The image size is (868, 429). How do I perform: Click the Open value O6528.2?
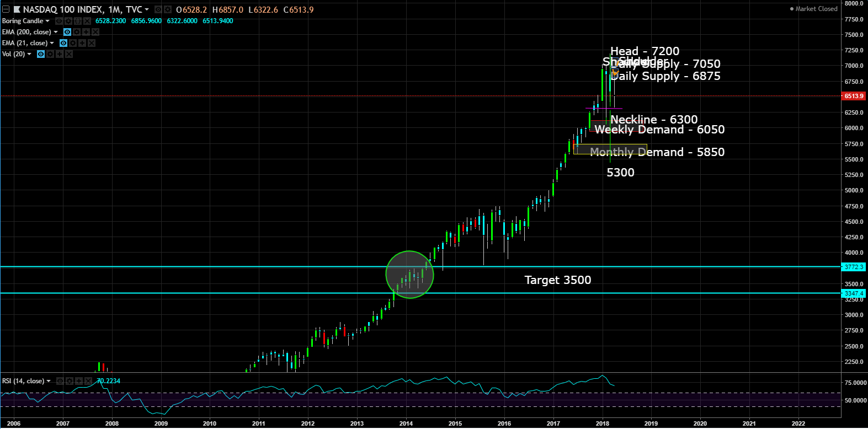click(191, 9)
